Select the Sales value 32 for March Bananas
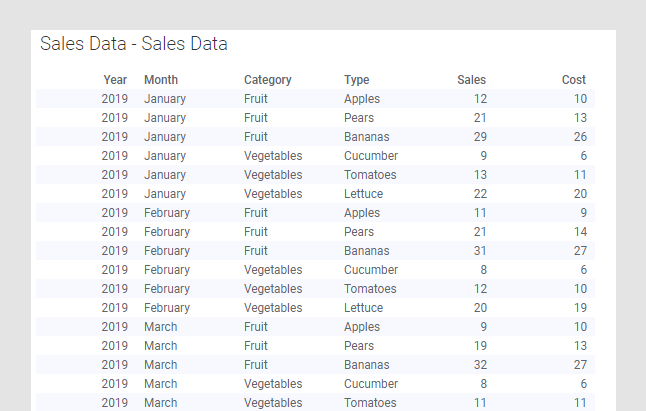This screenshot has width=646, height=411. [x=480, y=365]
